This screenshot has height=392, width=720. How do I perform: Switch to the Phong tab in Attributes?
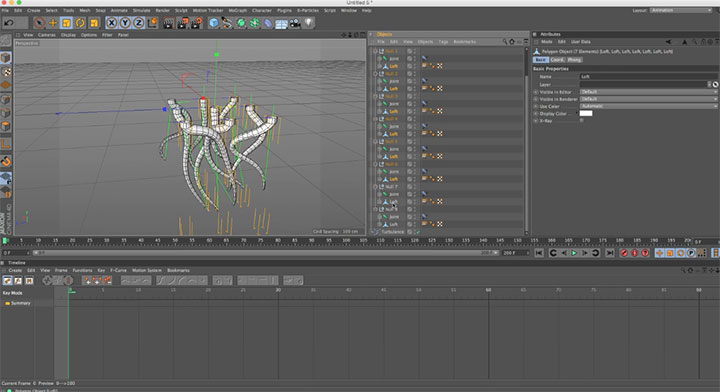574,60
